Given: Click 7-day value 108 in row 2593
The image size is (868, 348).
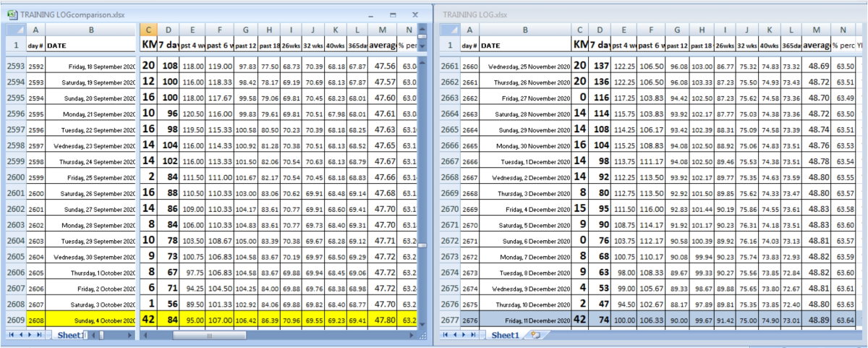Looking at the screenshot, I should (169, 66).
